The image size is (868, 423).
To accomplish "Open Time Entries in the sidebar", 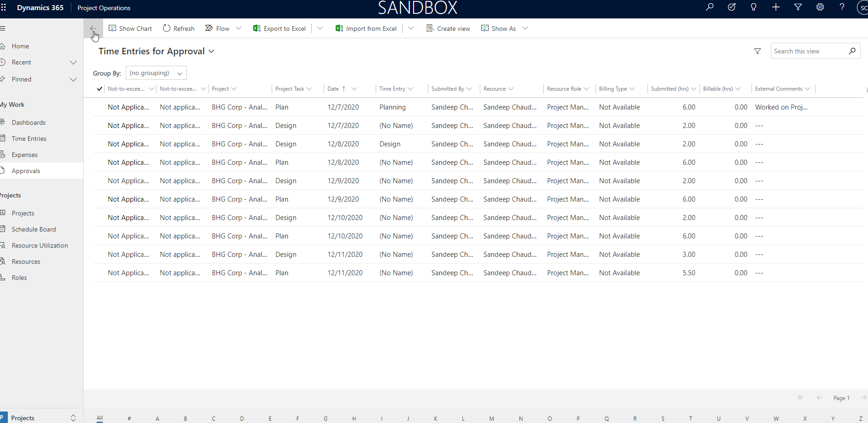I will click(29, 139).
